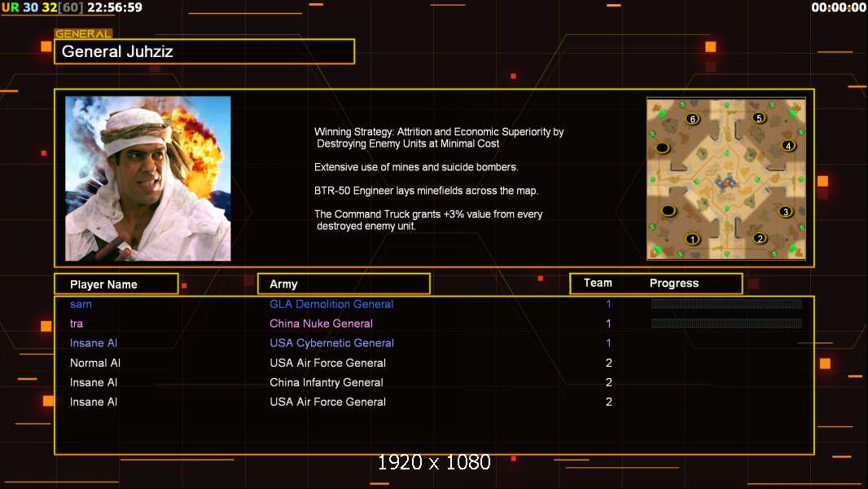
Task: Click the BTR-50 Engineer minefields line
Action: pyautogui.click(x=426, y=191)
